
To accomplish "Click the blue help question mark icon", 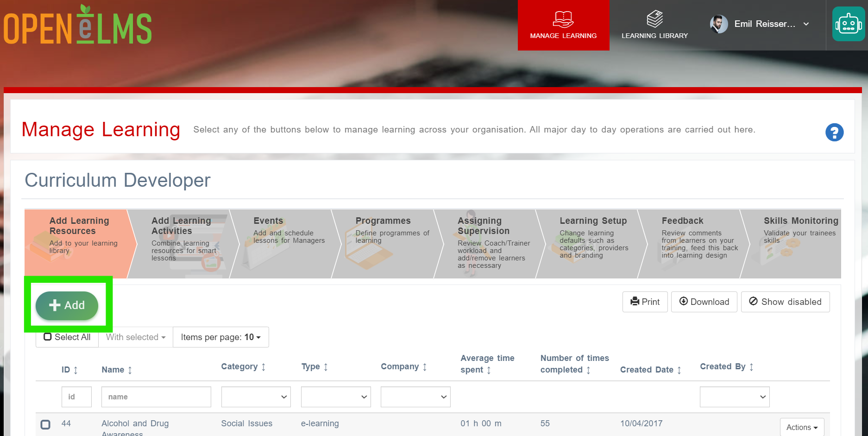I will coord(834,133).
